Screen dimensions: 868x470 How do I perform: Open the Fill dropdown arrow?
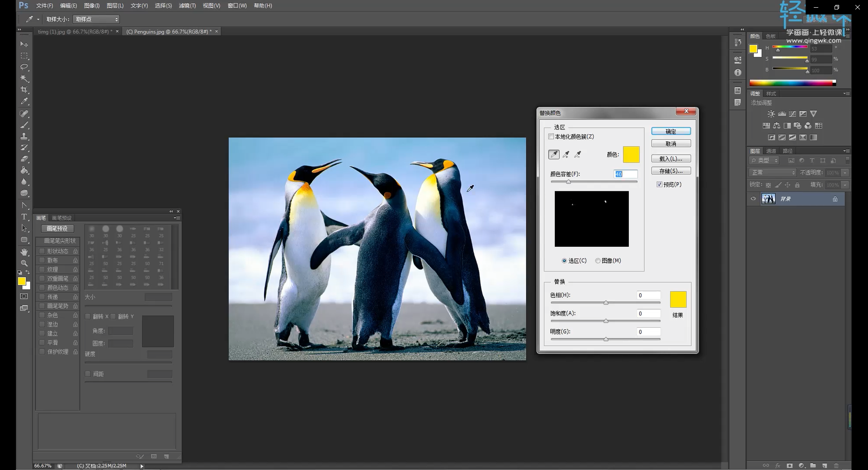(845, 185)
